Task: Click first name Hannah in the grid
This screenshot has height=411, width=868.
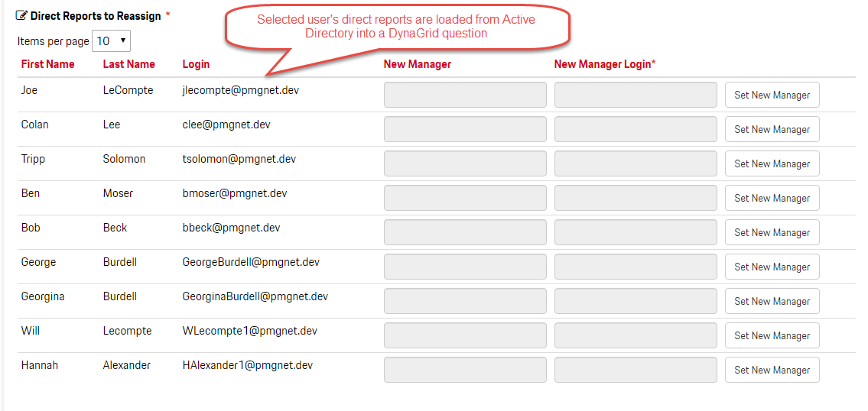Action: coord(39,365)
